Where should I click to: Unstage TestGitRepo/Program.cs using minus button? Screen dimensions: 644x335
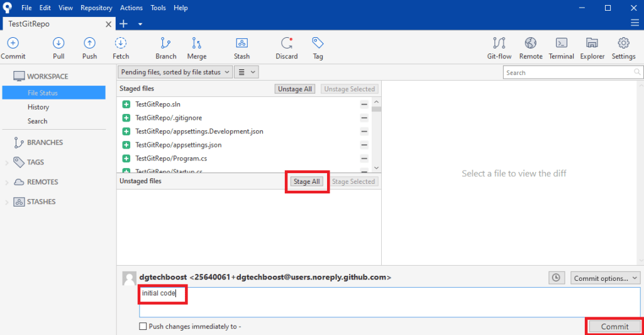pos(364,159)
